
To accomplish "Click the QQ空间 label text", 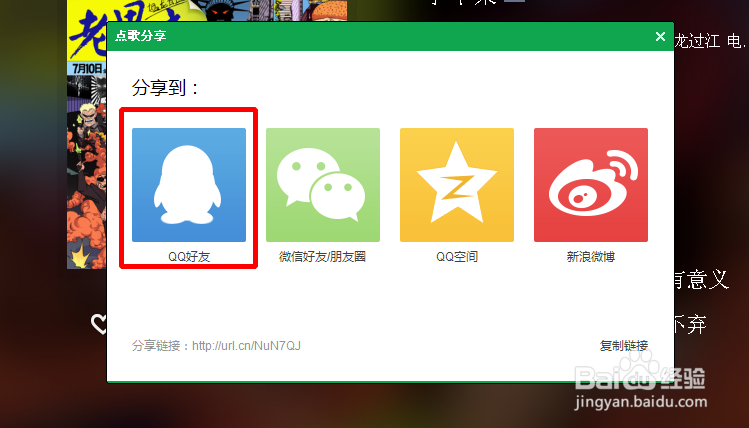I will pyautogui.click(x=457, y=257).
